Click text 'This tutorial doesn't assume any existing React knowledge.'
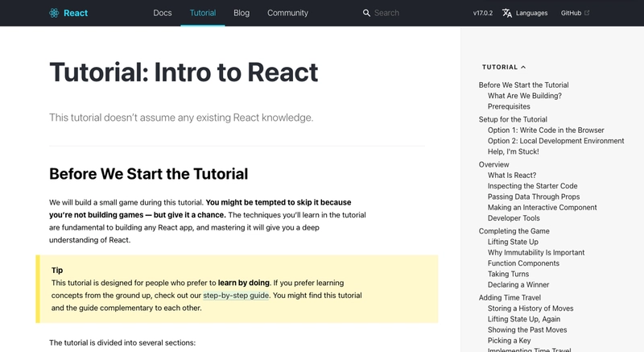The image size is (644, 352). coord(181,118)
